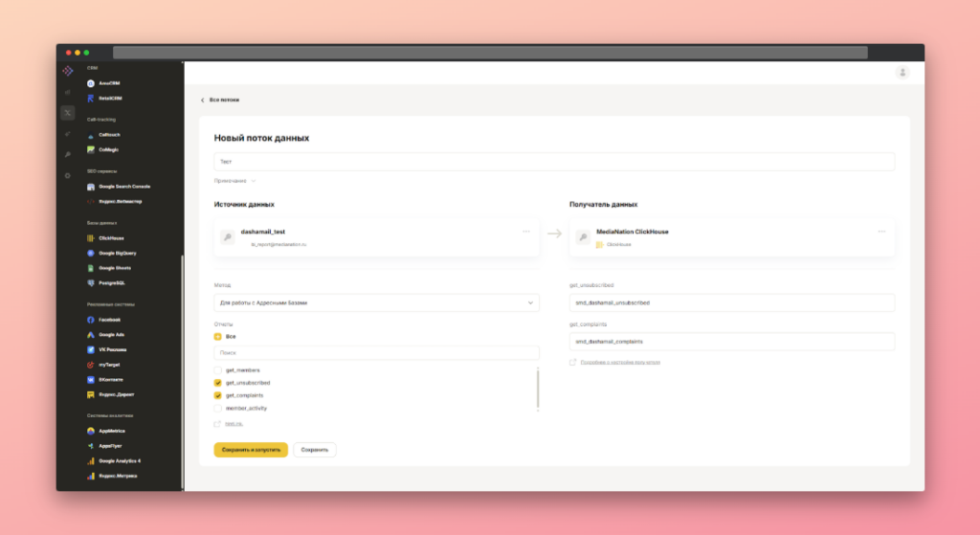Select CoMagic in Call-tracking section
The height and width of the screenshot is (535, 980).
coord(103,149)
